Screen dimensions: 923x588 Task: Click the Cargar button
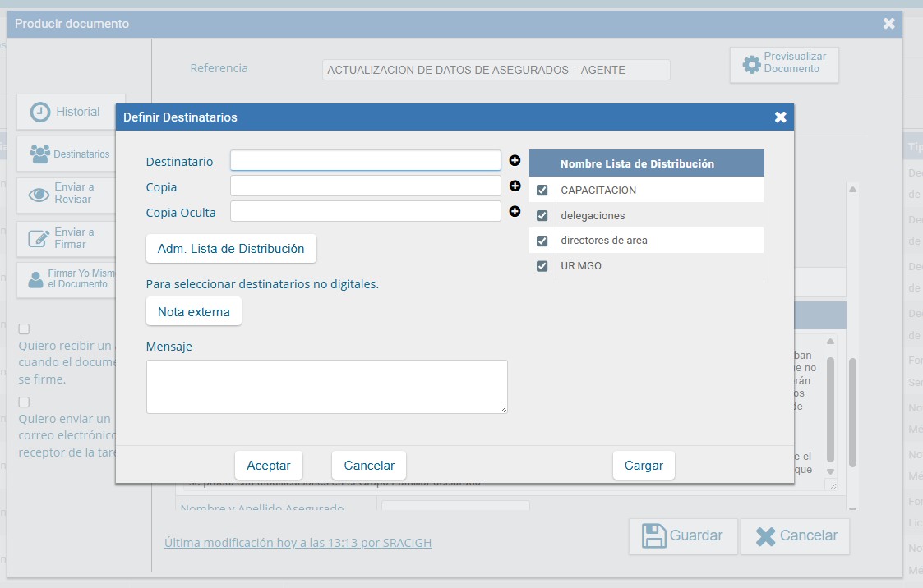[644, 464]
